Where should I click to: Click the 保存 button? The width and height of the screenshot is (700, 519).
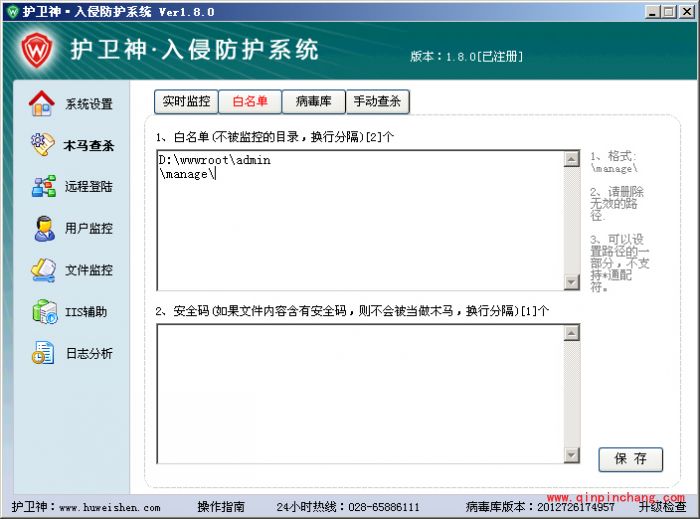click(x=630, y=459)
